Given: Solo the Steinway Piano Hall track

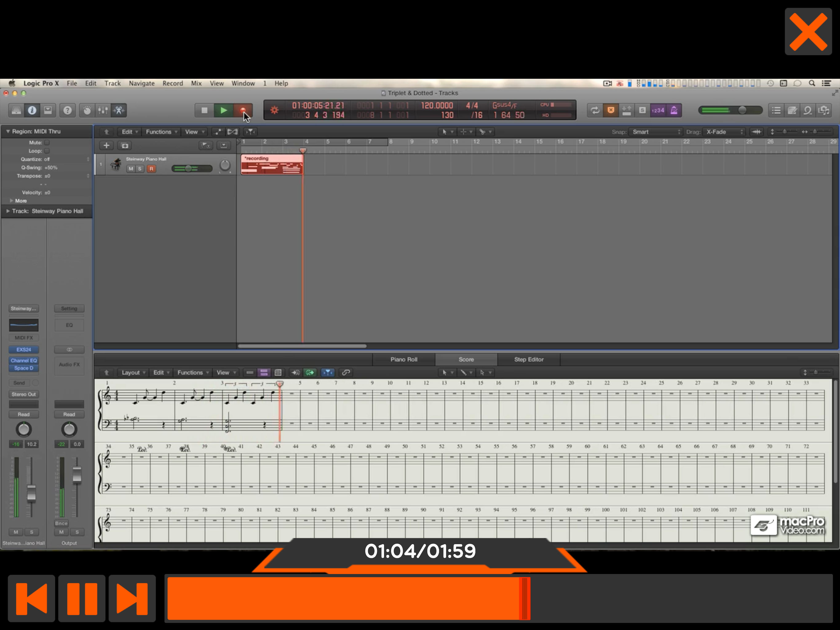Looking at the screenshot, I should click(x=140, y=169).
